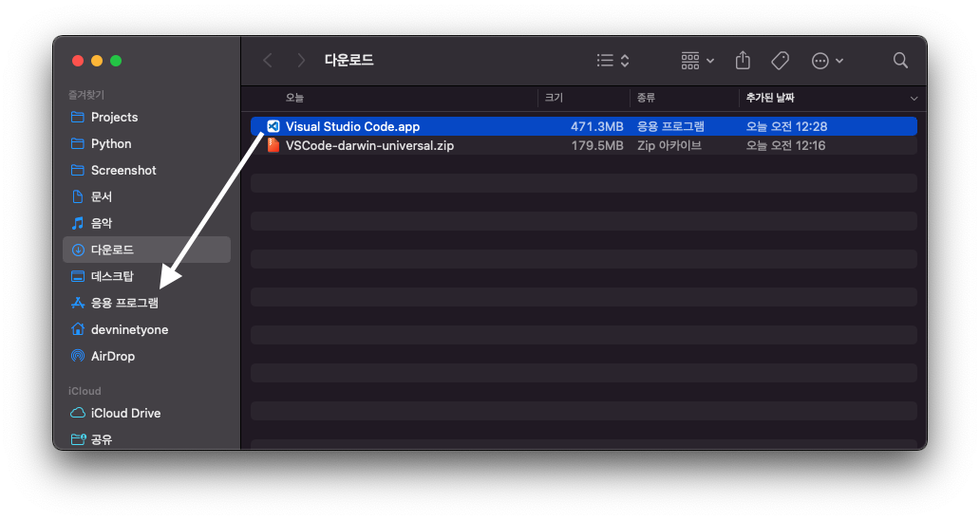This screenshot has width=980, height=520.
Task: Close the Finder window with red button
Action: [78, 61]
